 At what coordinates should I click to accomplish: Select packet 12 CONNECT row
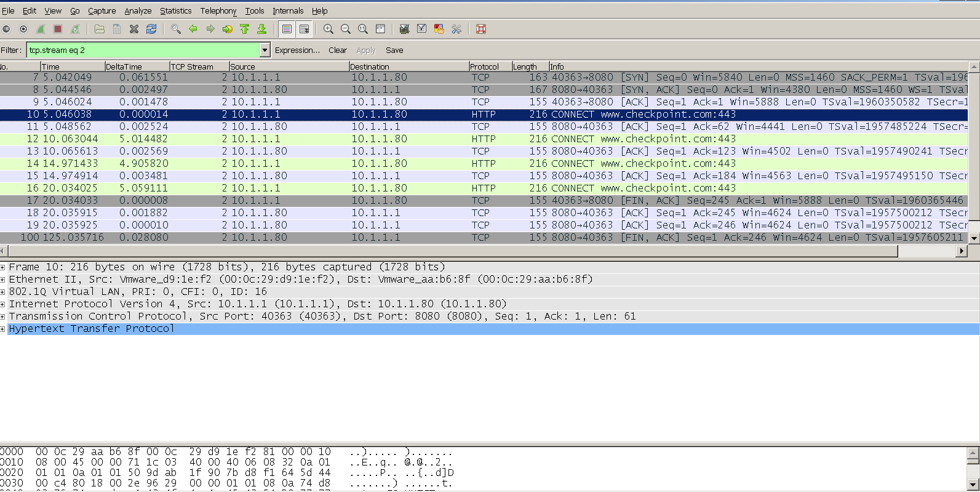tap(484, 139)
